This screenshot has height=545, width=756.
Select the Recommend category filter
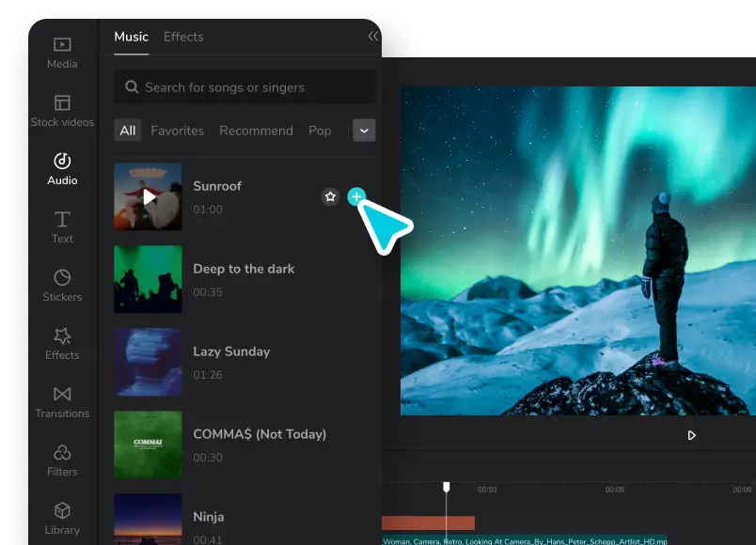256,131
